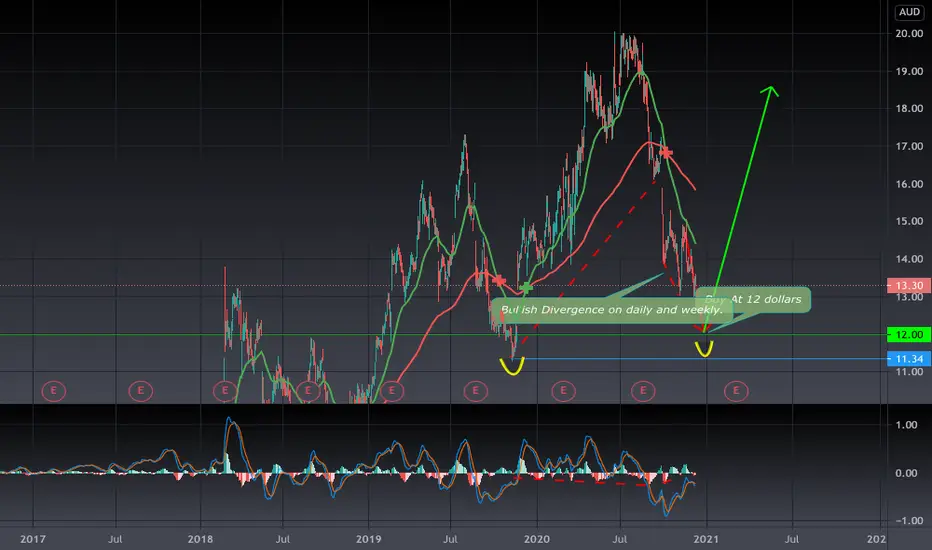Click the 11.00 price axis label
Screen dimensions: 932x550
(x=909, y=372)
